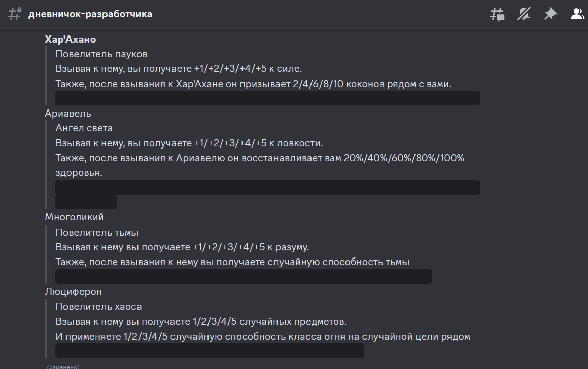The image size is (588, 369).
Task: Open pinned messages with the pin icon
Action: pos(550,14)
